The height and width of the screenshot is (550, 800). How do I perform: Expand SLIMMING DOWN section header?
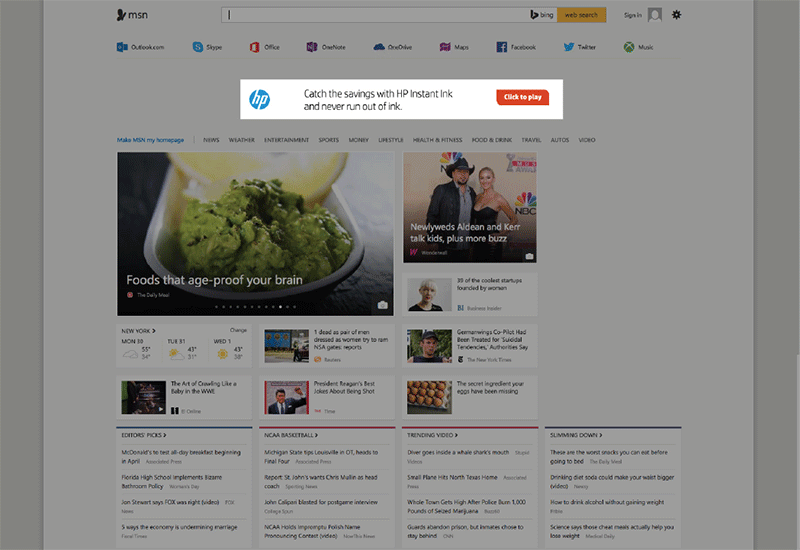click(x=576, y=435)
